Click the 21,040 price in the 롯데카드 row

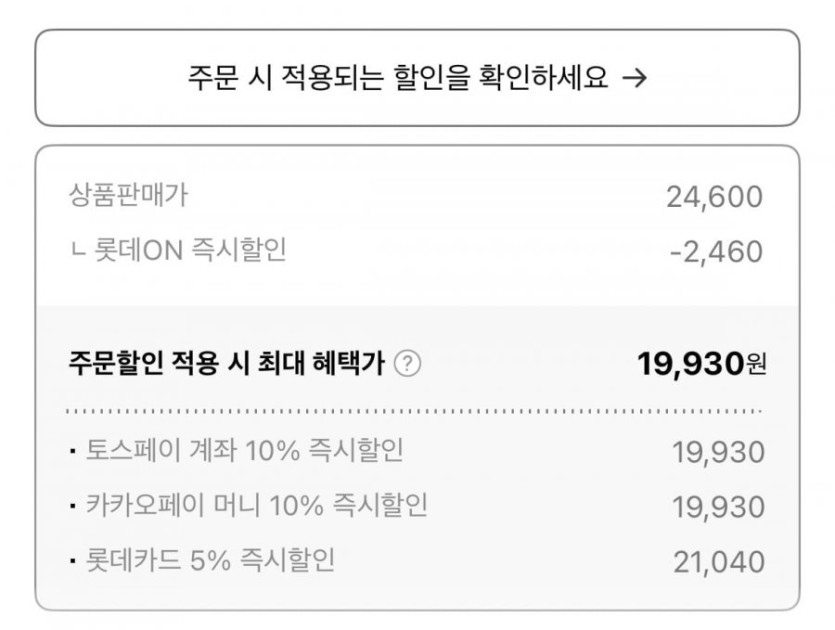(718, 562)
